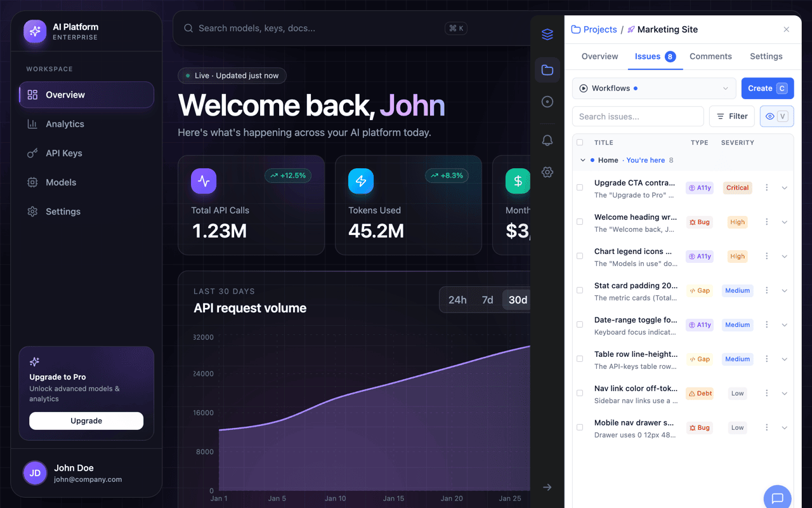The image size is (812, 508).
Task: Open more options for Mobile nav drawer issue
Action: 766,428
